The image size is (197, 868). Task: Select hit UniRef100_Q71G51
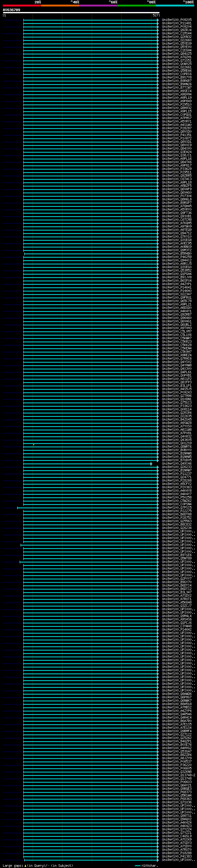coord(176,61)
